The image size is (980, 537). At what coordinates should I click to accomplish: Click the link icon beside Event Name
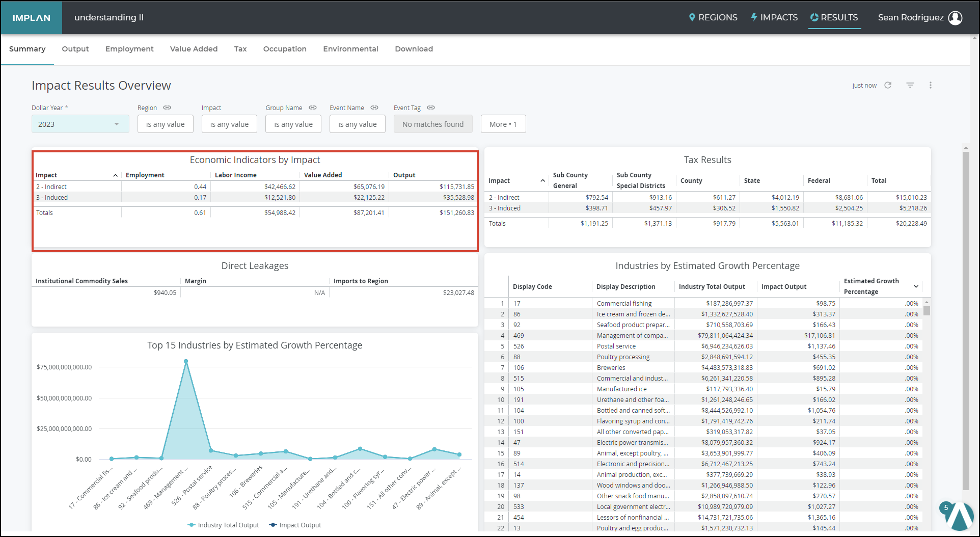(x=374, y=108)
